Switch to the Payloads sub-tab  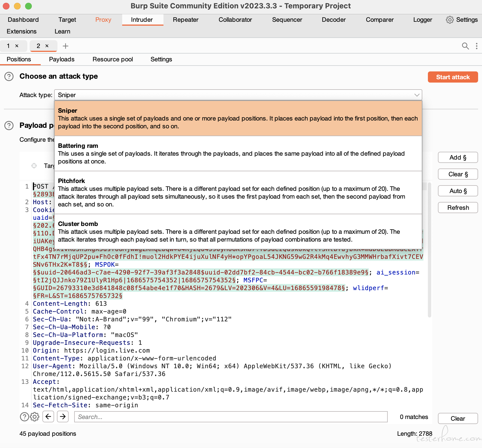[x=62, y=59]
